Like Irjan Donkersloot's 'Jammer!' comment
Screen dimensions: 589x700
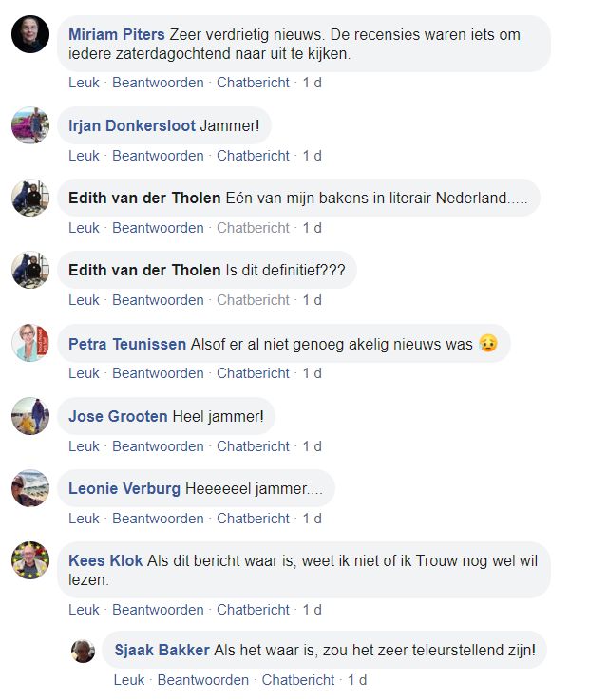point(84,156)
